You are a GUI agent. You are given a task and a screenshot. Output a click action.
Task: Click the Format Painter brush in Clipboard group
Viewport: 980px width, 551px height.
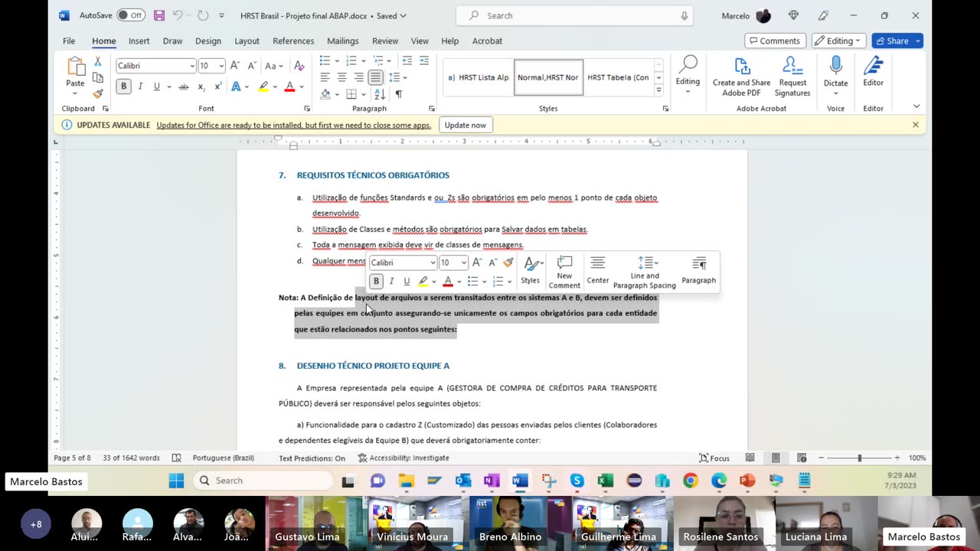click(x=97, y=93)
